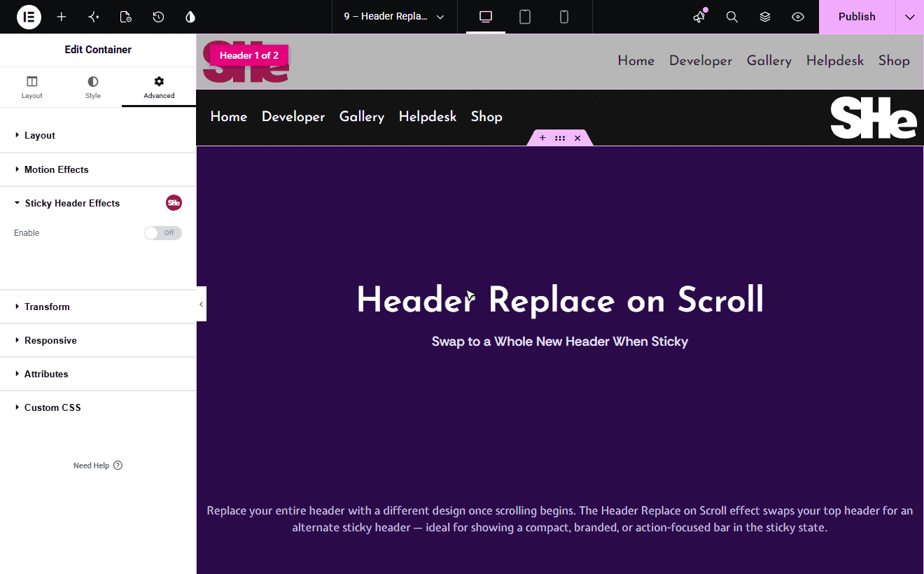Click the Publish button

click(x=857, y=17)
